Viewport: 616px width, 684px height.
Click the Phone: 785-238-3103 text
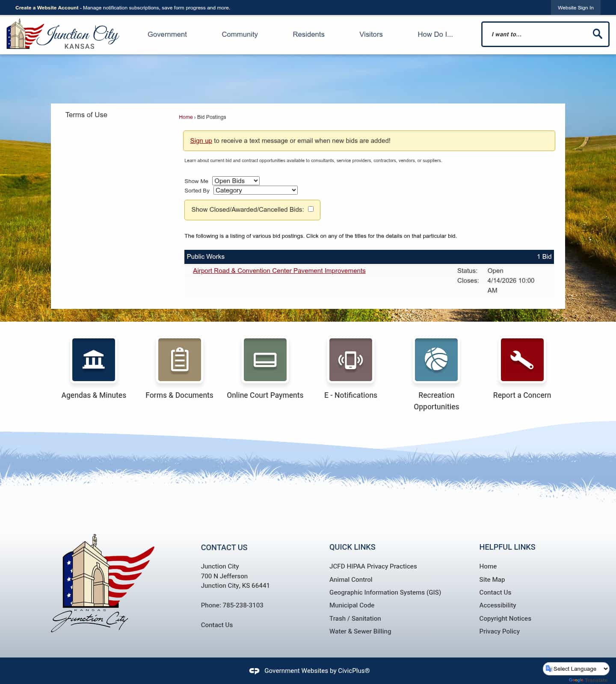coord(232,605)
